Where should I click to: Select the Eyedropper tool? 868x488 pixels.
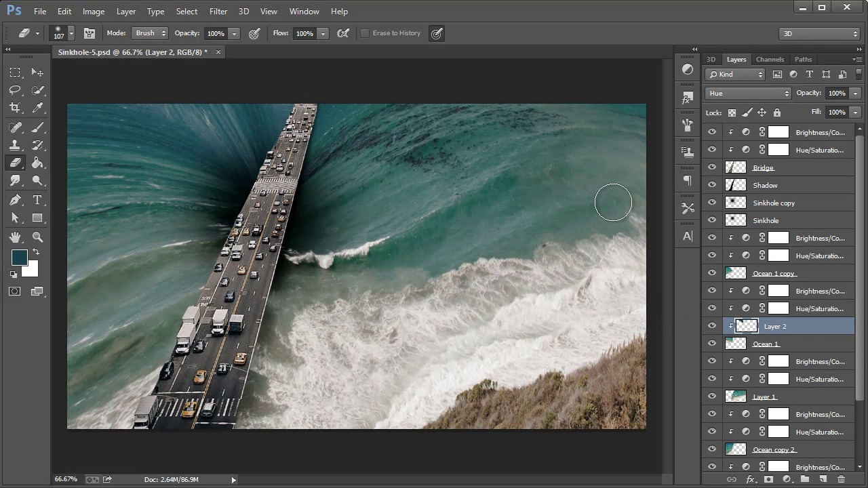(37, 108)
